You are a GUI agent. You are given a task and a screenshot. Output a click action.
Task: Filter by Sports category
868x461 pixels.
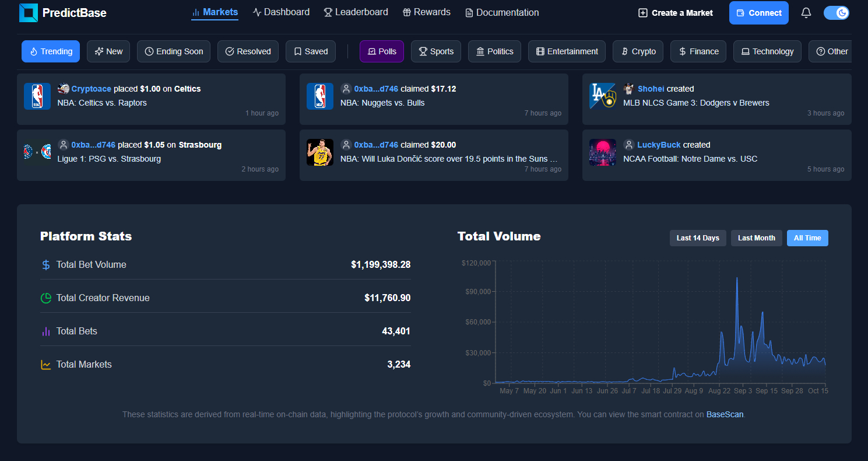pyautogui.click(x=435, y=51)
